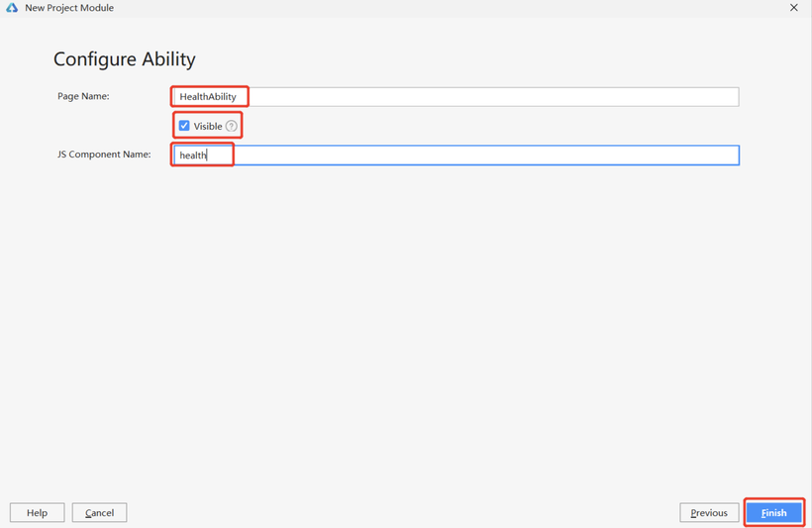Click the Configure Ability heading

[125, 59]
